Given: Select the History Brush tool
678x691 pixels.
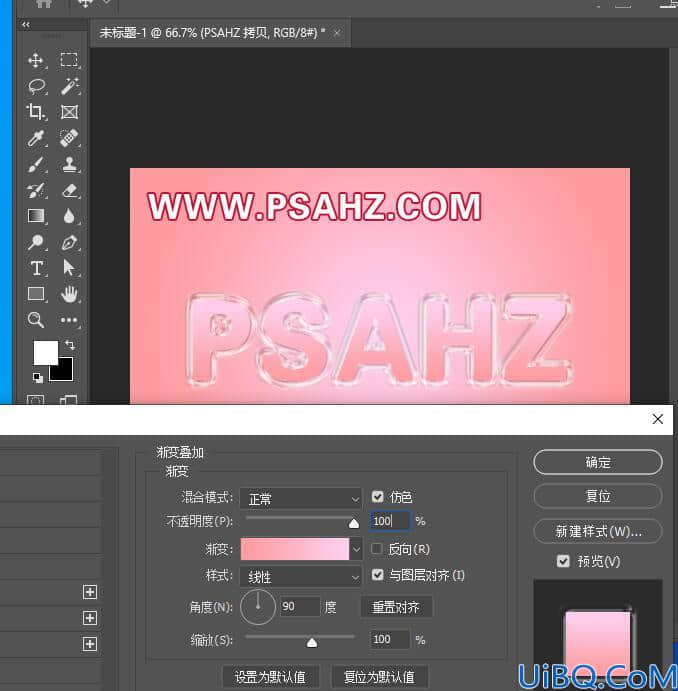Looking at the screenshot, I should tap(36, 190).
